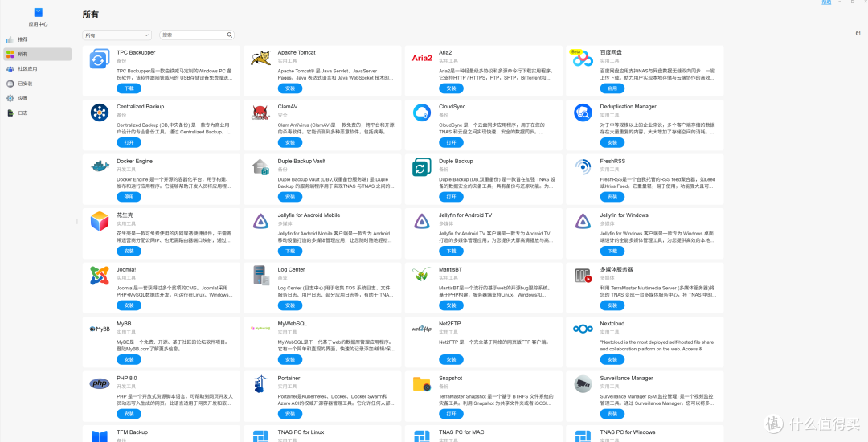Click the Duple Backup Vault icon
The height and width of the screenshot is (442, 868).
(260, 167)
